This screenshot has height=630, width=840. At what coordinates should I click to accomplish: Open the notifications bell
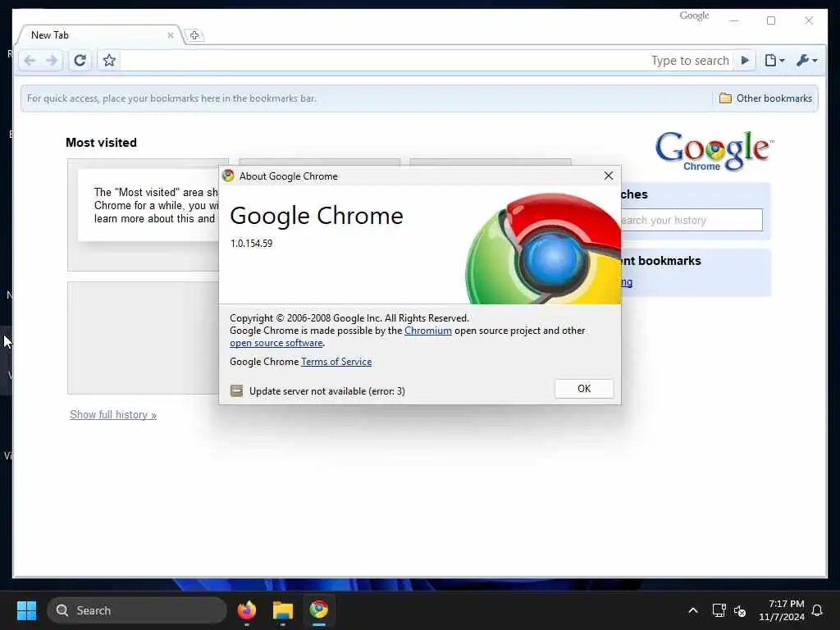click(x=817, y=610)
